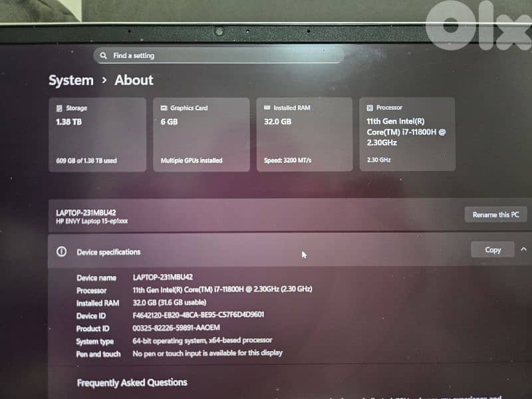
Task: Navigate back using the System breadcrumb
Action: 70,80
